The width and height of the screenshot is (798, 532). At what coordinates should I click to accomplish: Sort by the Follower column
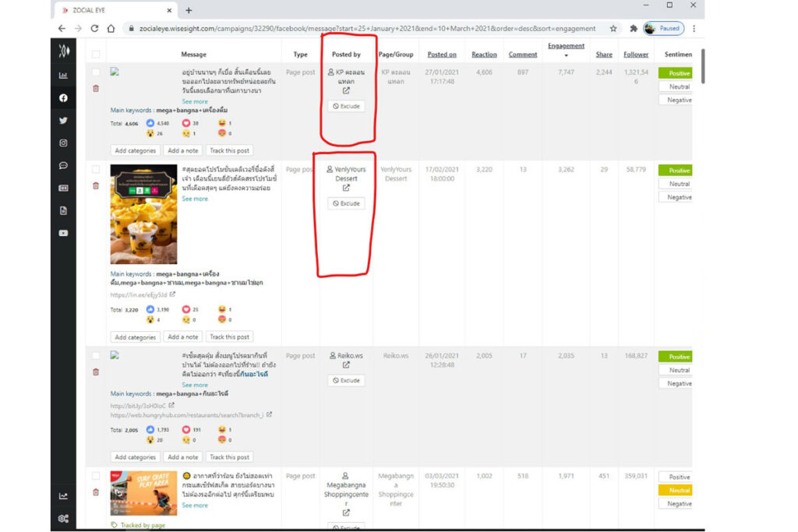[636, 55]
